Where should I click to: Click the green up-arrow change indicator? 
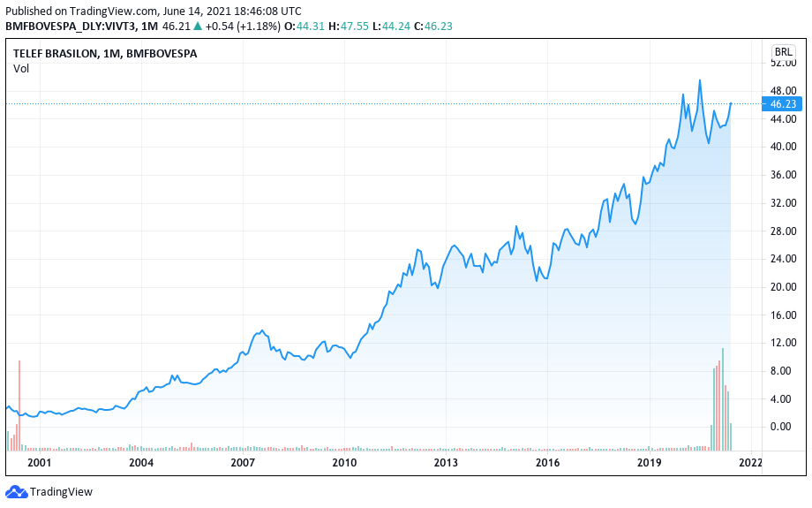tap(198, 26)
